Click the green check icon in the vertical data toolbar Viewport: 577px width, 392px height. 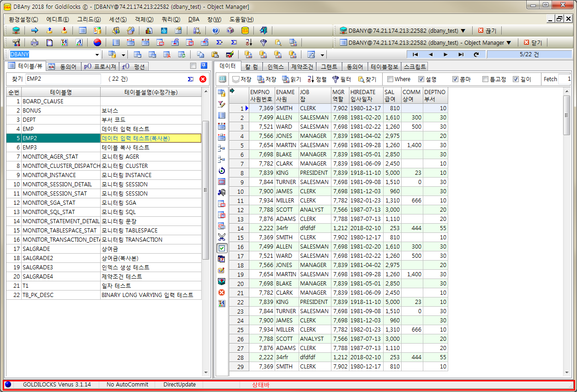(x=222, y=248)
